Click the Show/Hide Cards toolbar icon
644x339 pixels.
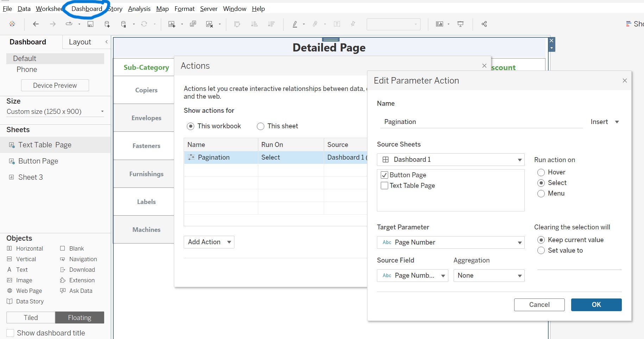tap(440, 24)
